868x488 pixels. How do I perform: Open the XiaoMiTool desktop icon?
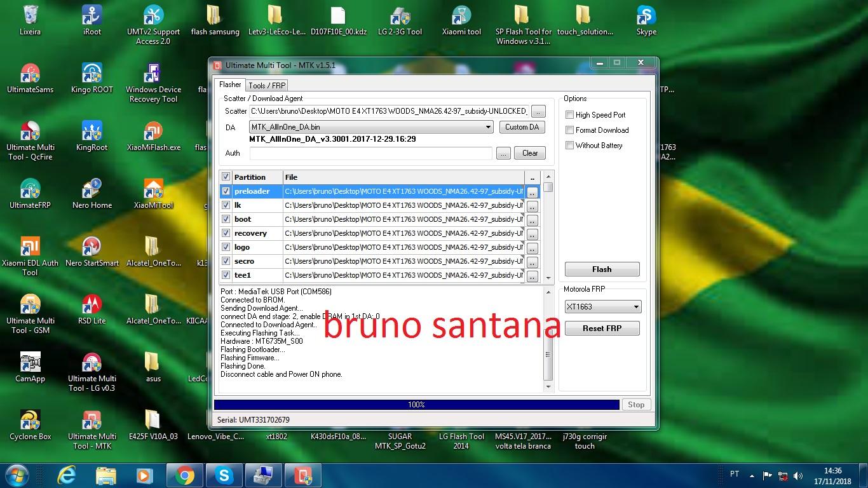click(x=153, y=194)
